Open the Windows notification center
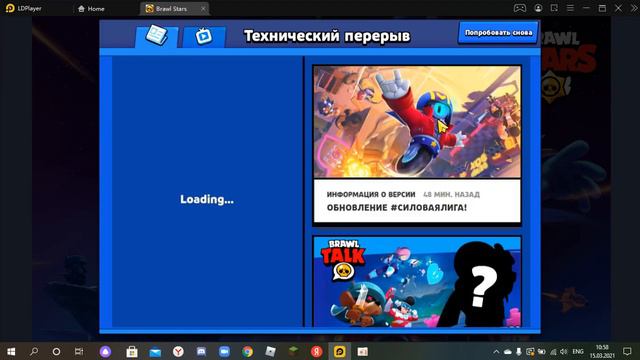This screenshot has width=640, height=360. (627, 351)
